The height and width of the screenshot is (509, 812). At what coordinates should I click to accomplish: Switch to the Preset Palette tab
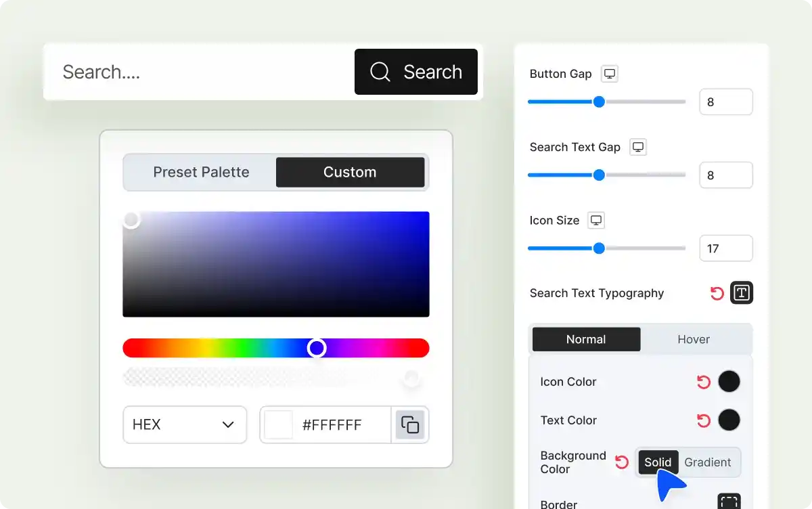tap(201, 173)
